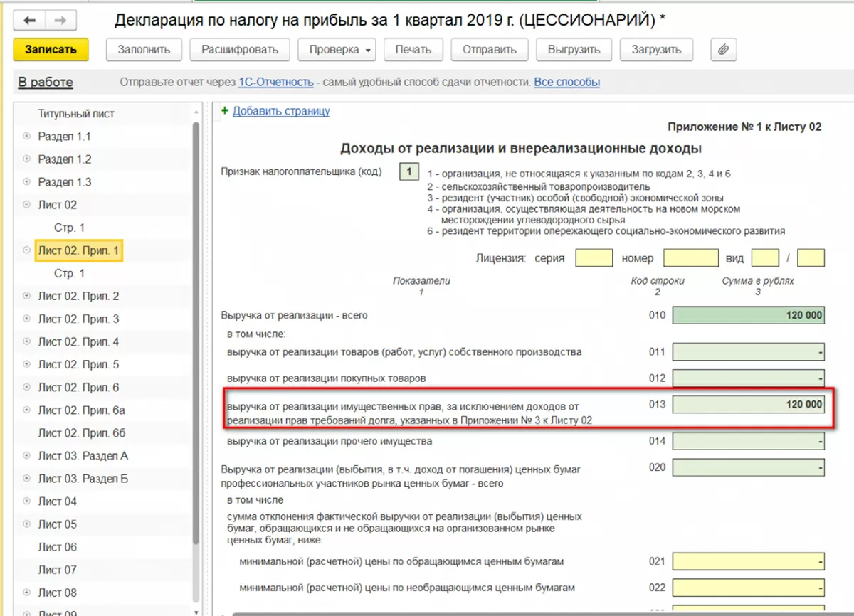Select Лист 02. Прил. 6б item

pyautogui.click(x=82, y=433)
